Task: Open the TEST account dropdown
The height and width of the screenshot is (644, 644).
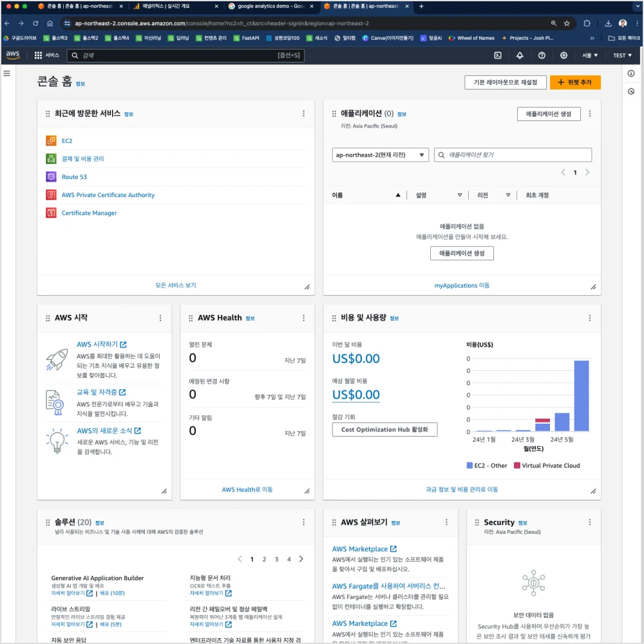Action: (x=622, y=55)
